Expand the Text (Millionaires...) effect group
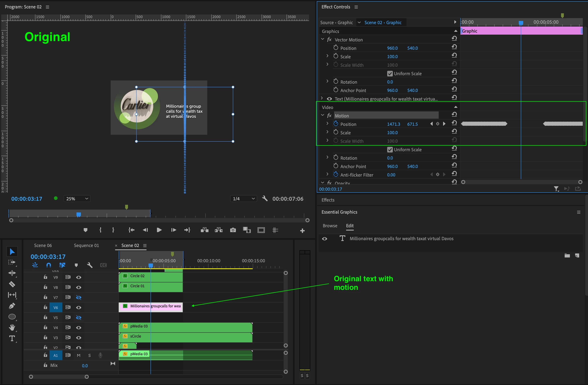Viewport: 588px width, 385px height. 322,98
